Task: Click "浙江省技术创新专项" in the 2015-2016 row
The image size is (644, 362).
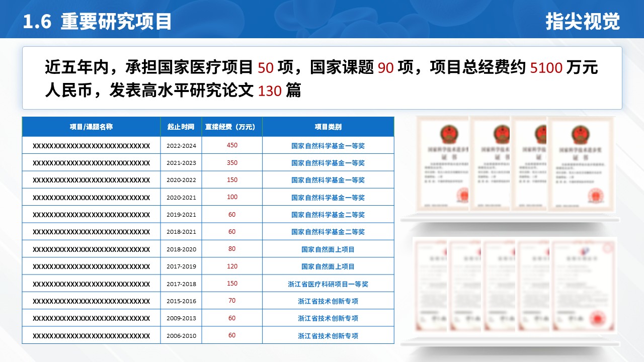Action: point(328,301)
